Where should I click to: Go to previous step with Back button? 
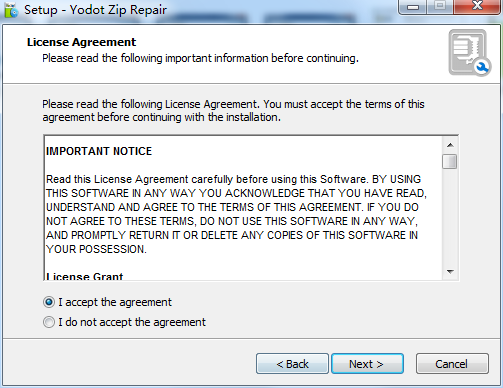(292, 364)
